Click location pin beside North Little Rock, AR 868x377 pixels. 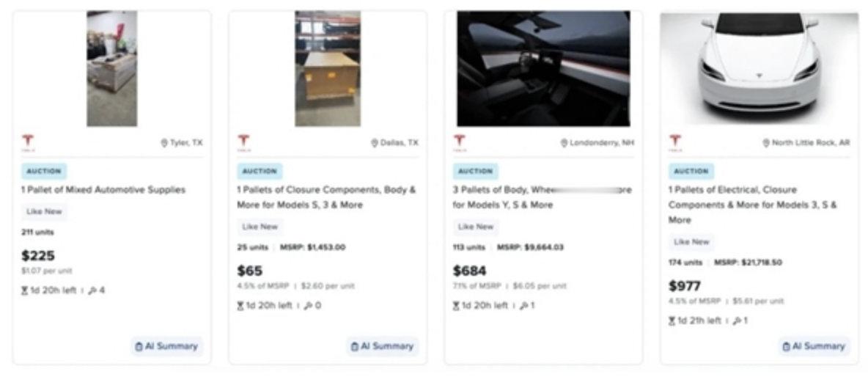point(766,143)
